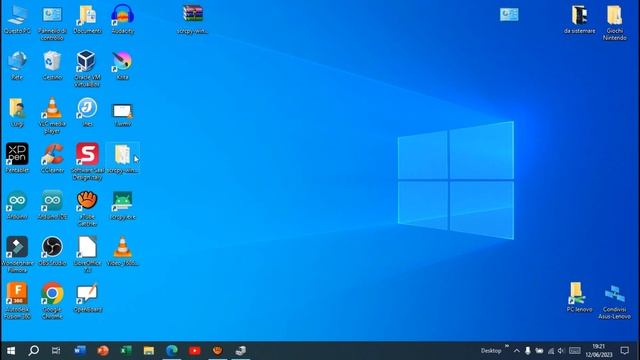Open Task View from the taskbar

click(x=56, y=351)
